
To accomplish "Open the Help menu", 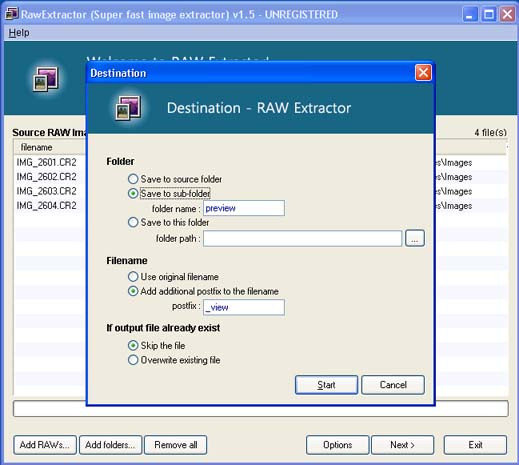I will pos(19,33).
